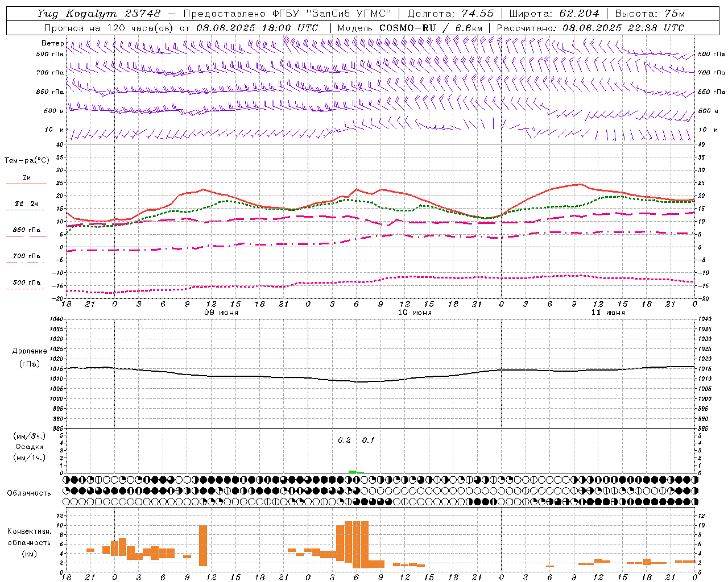The image size is (728, 582).
Task: Click the (мм/3ч.) precipitation unit label
Action: (x=30, y=436)
